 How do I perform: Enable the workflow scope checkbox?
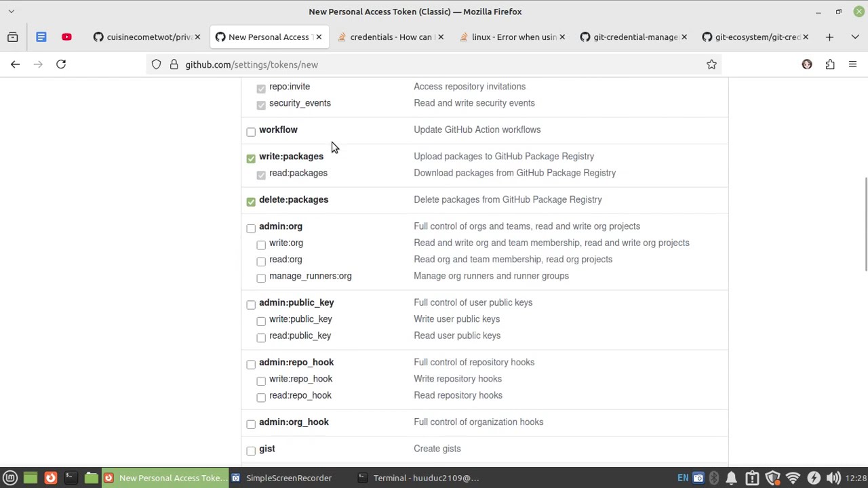251,132
